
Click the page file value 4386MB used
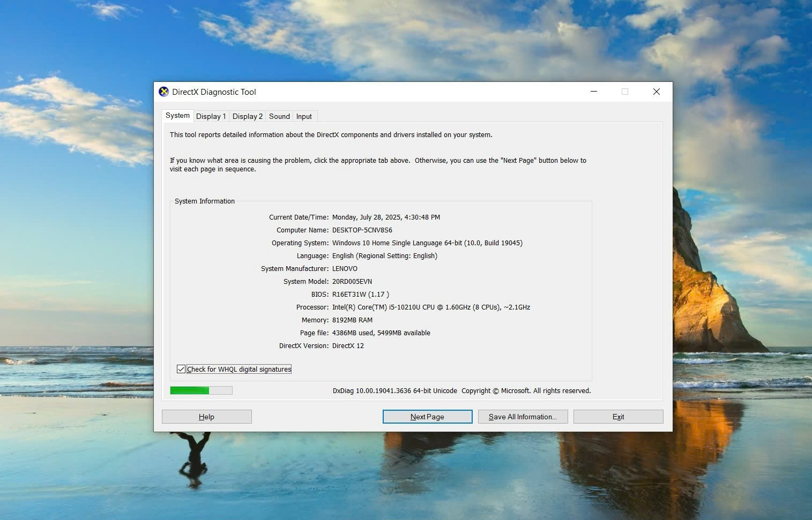(x=381, y=333)
